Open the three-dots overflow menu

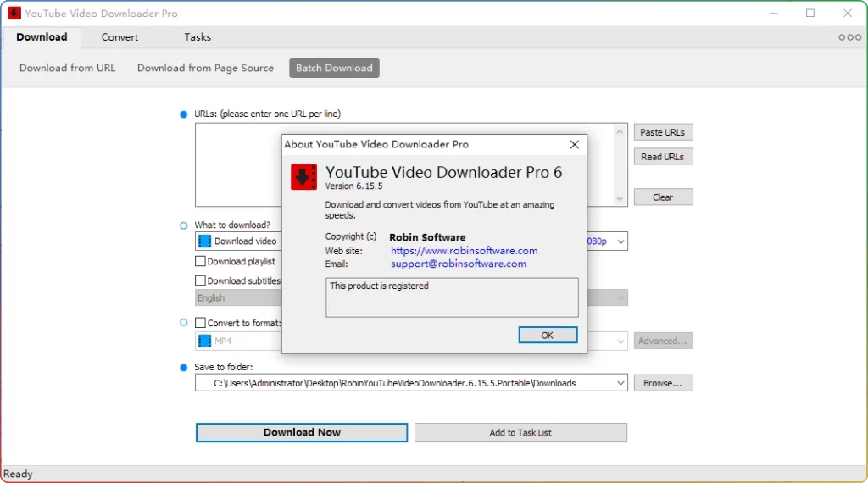849,37
